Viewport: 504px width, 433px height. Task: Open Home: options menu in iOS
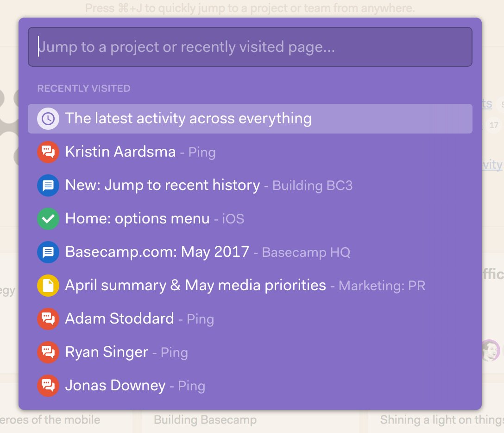[250, 219]
